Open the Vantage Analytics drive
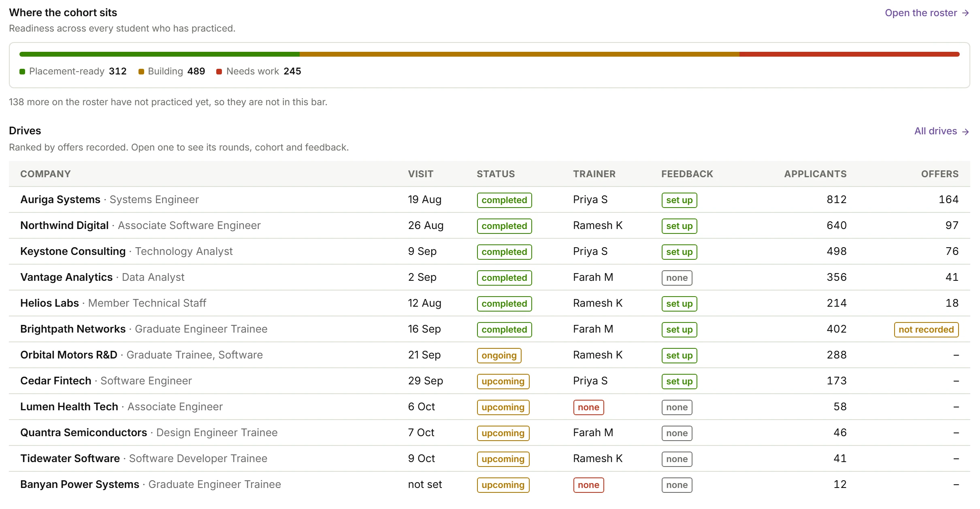This screenshot has width=980, height=509. [490, 277]
